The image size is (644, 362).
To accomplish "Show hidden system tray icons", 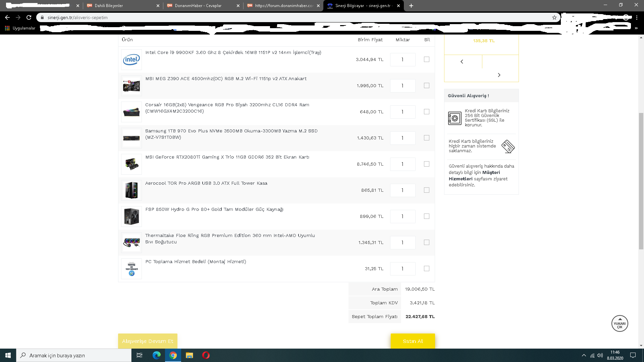I will [584, 355].
